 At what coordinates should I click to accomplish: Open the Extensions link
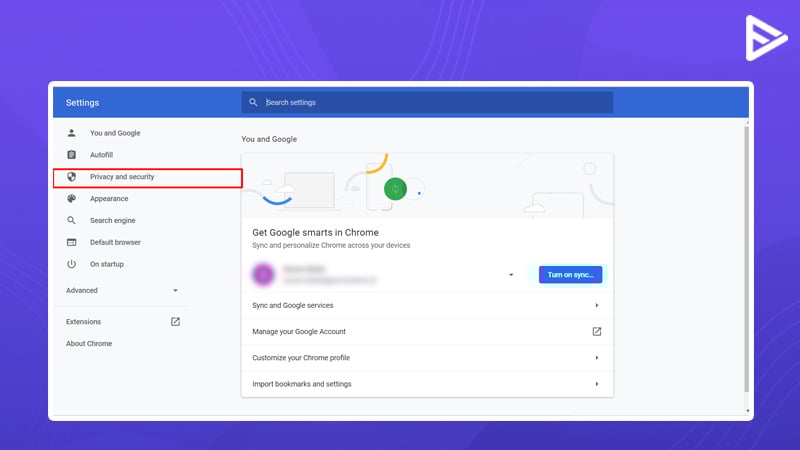click(x=84, y=321)
